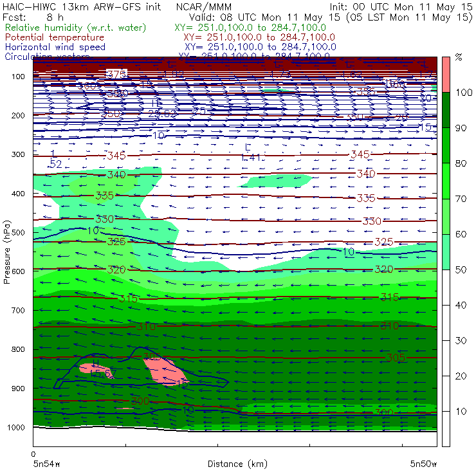
Task: Click the 'Relative humidity (w.r.t. water)' legend label
Action: pyautogui.click(x=75, y=28)
